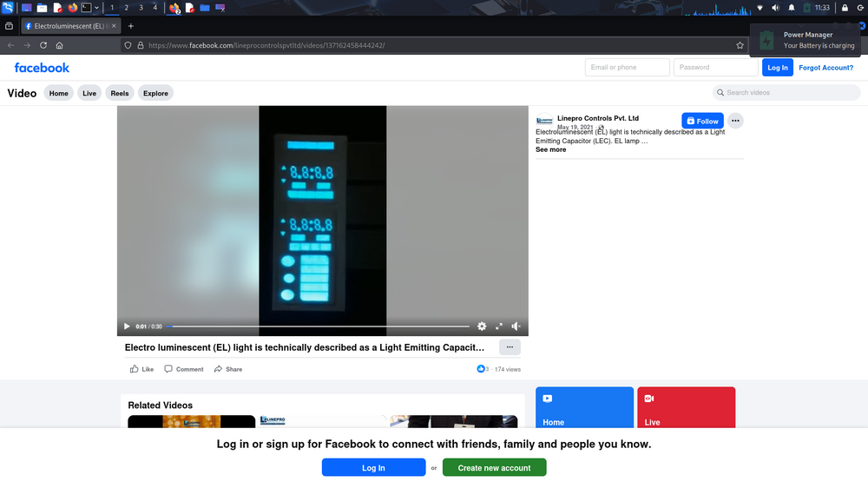Bookmark this page with star icon
Image resolution: width=868 pixels, height=488 pixels.
tap(740, 45)
